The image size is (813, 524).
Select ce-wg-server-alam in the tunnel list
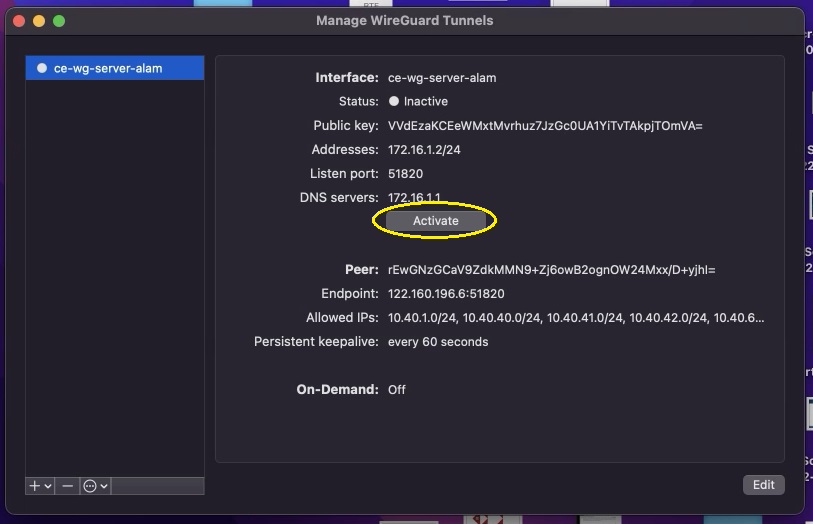pos(115,68)
